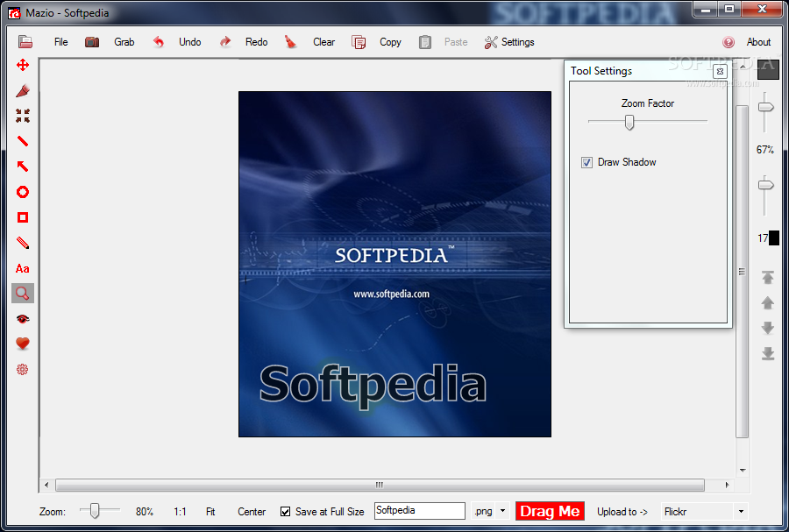This screenshot has width=789, height=532.
Task: Move item to top with bring-to-front arrow
Action: (x=767, y=277)
